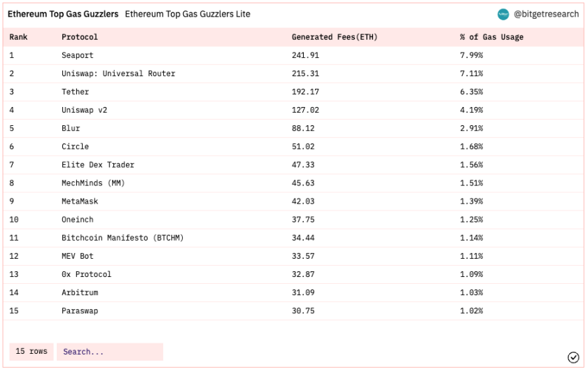The width and height of the screenshot is (588, 372).
Task: Click the bitgetresearch avatar icon
Action: pyautogui.click(x=503, y=14)
